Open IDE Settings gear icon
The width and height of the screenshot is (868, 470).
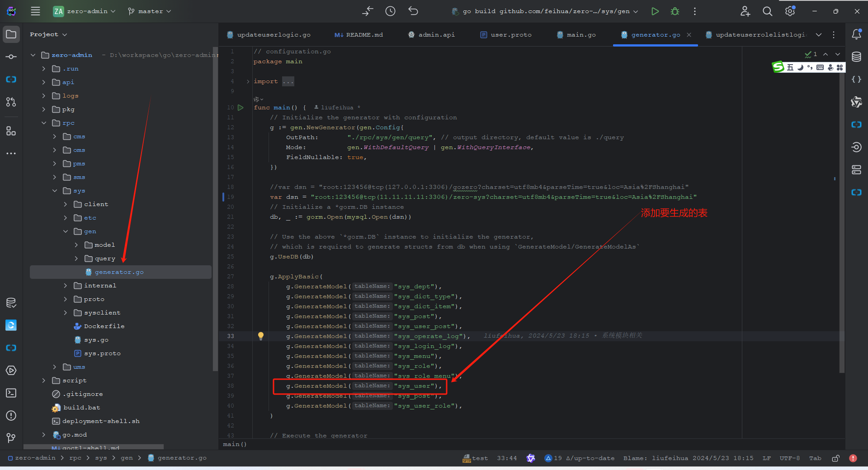(790, 11)
